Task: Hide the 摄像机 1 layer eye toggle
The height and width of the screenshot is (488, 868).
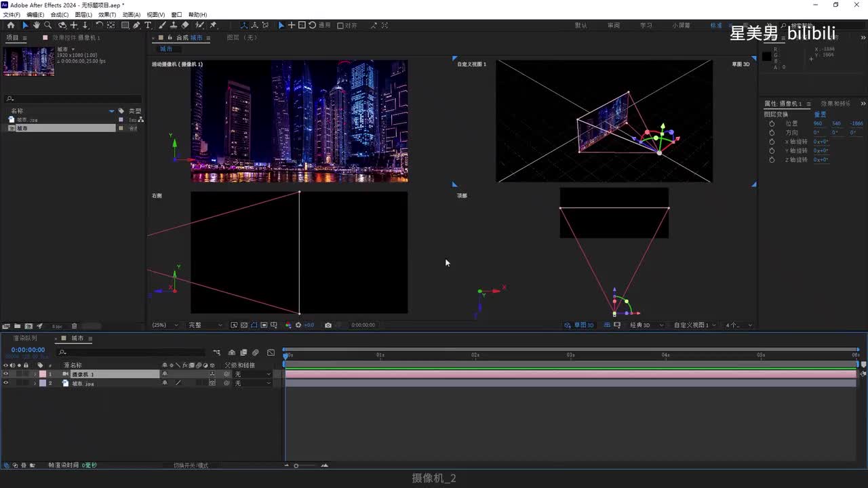Action: pyautogui.click(x=6, y=374)
